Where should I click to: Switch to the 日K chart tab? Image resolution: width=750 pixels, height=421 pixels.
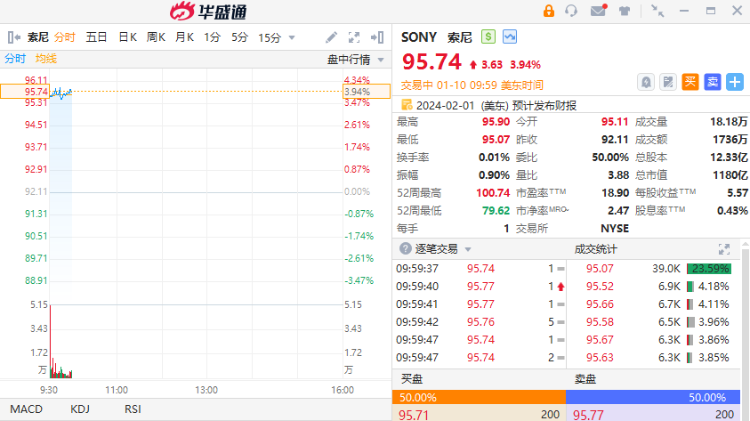127,37
